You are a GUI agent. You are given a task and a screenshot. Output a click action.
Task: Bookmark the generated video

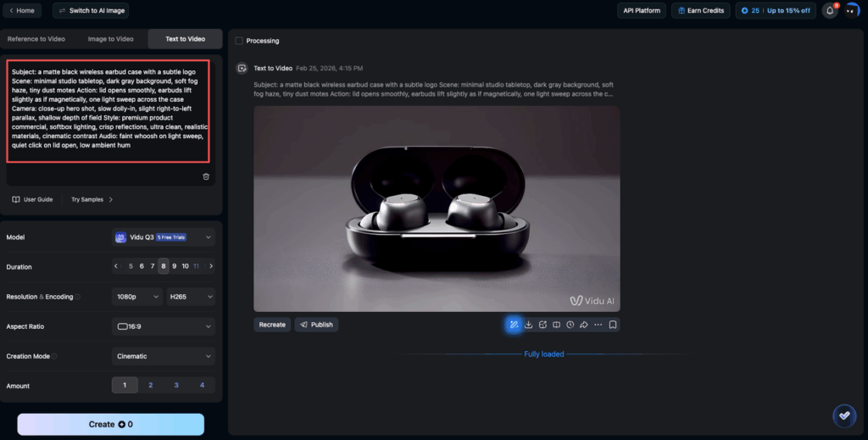click(613, 325)
